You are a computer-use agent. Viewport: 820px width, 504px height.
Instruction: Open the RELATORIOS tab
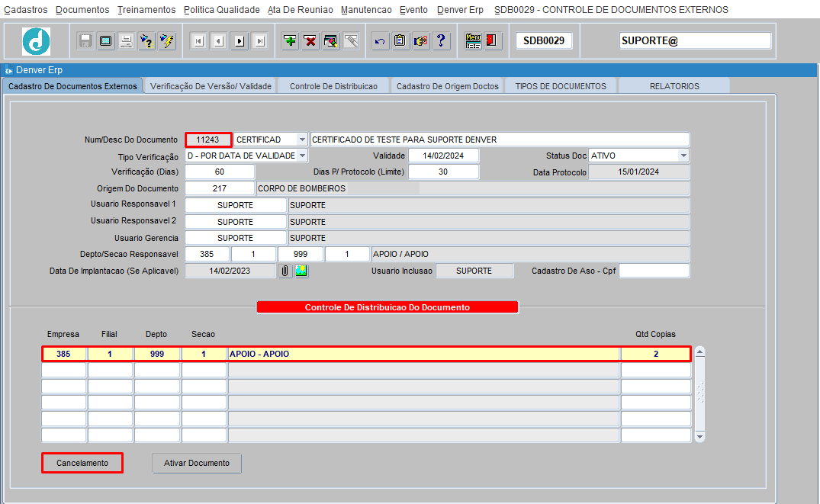tap(674, 86)
